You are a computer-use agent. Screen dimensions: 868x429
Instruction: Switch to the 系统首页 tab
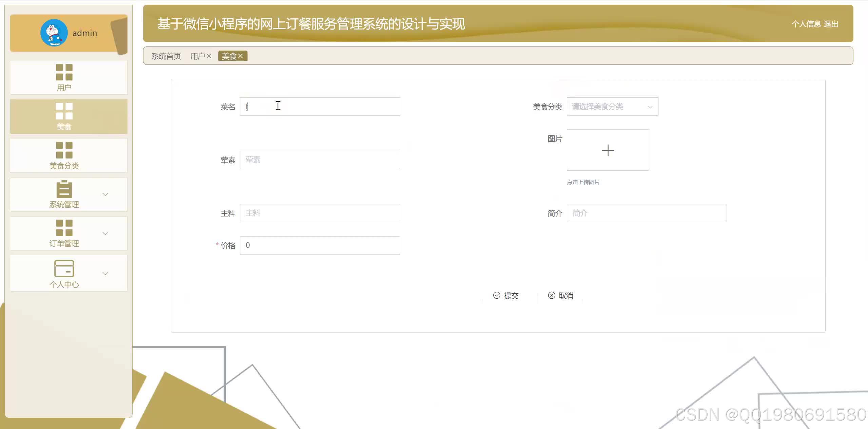166,56
